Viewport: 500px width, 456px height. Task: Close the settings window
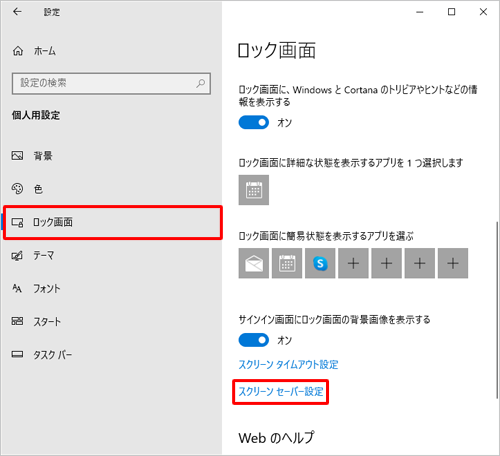483,12
